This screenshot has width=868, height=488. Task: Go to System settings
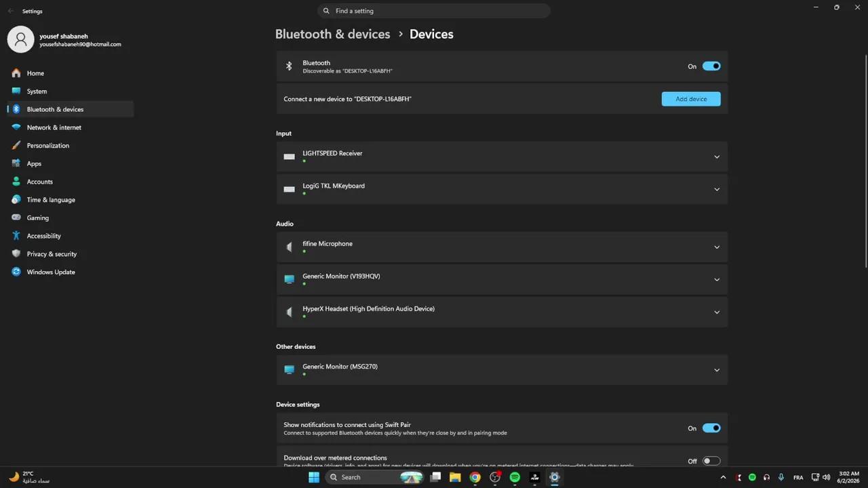tap(70, 91)
